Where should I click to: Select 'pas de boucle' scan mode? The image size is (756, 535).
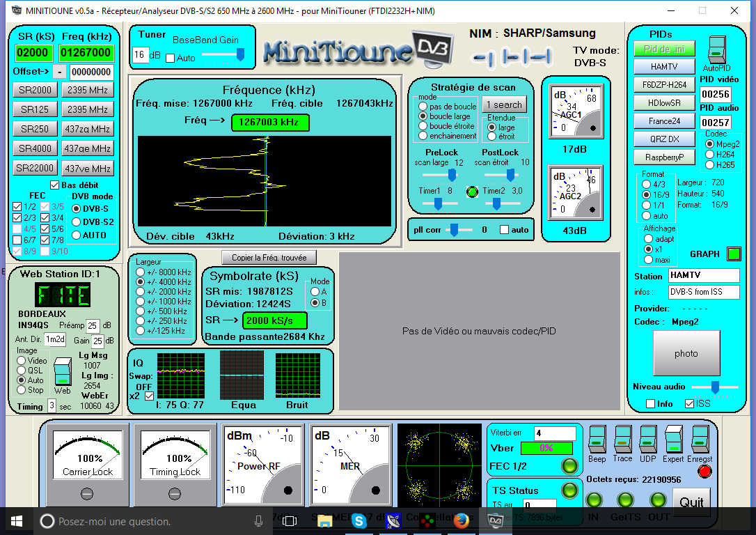(x=423, y=106)
